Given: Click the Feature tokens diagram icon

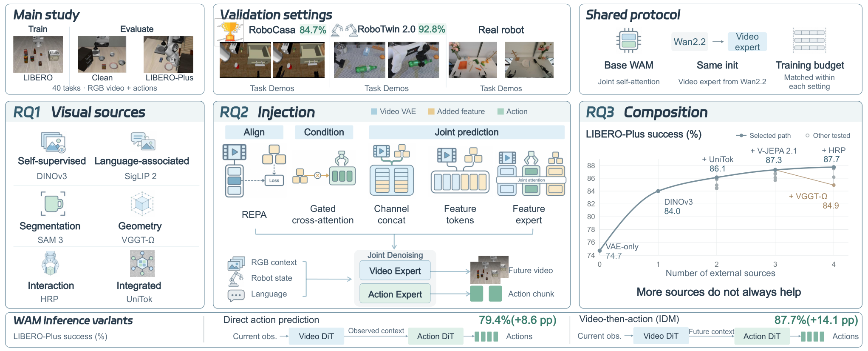Looking at the screenshot, I should 460,170.
